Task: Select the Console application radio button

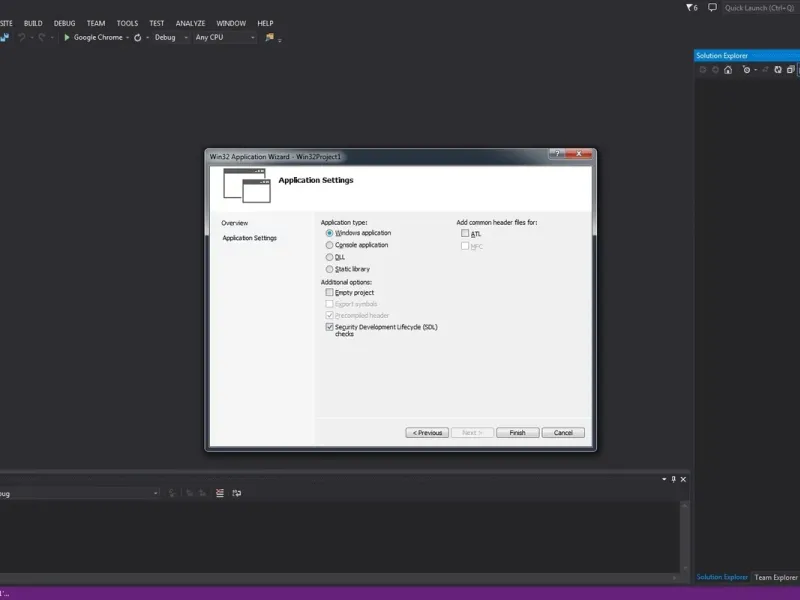Action: pos(330,245)
